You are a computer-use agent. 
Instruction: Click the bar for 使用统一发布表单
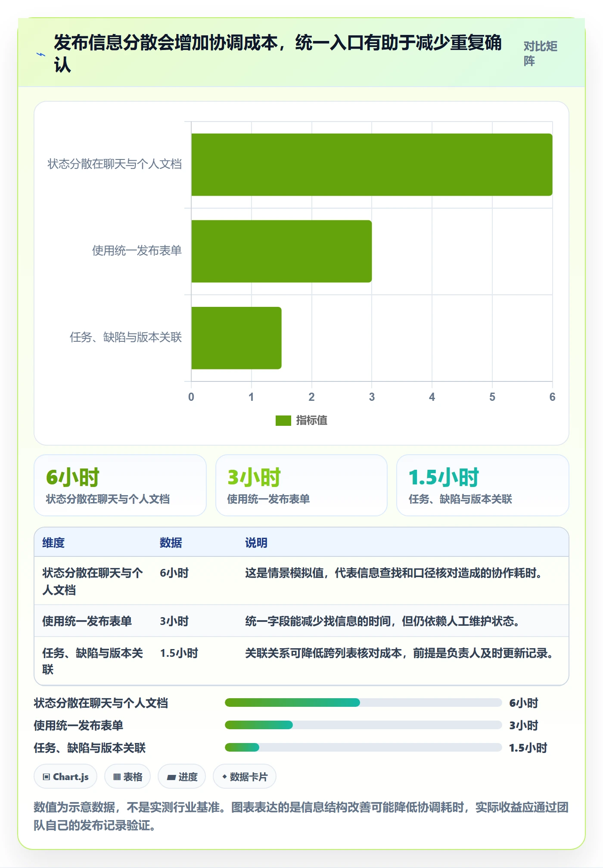(x=281, y=251)
